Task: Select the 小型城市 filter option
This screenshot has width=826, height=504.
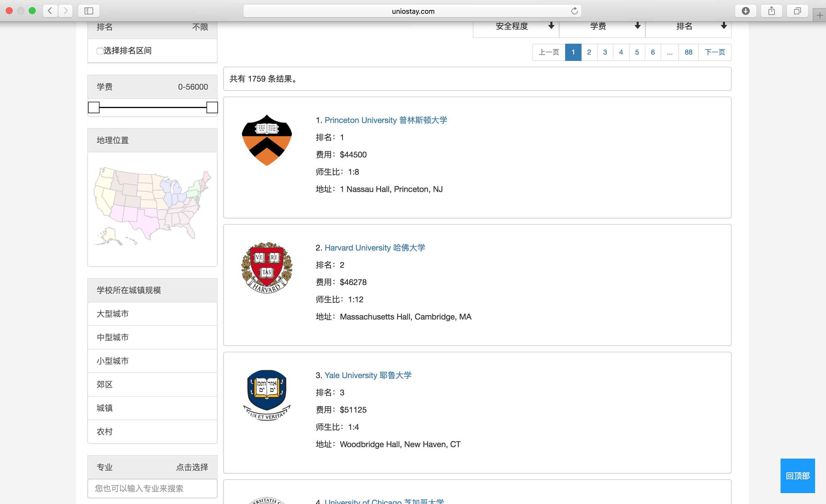Action: 152,361
